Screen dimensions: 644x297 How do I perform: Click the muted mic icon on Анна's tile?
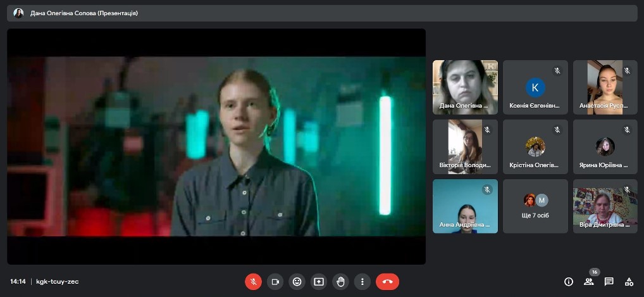tap(487, 189)
